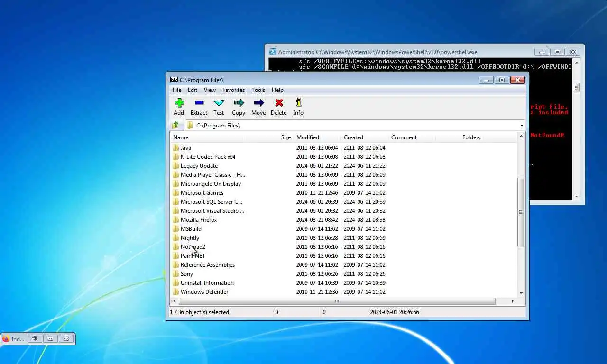The width and height of the screenshot is (607, 364).
Task: Sort by the Name column header
Action: pos(208,137)
